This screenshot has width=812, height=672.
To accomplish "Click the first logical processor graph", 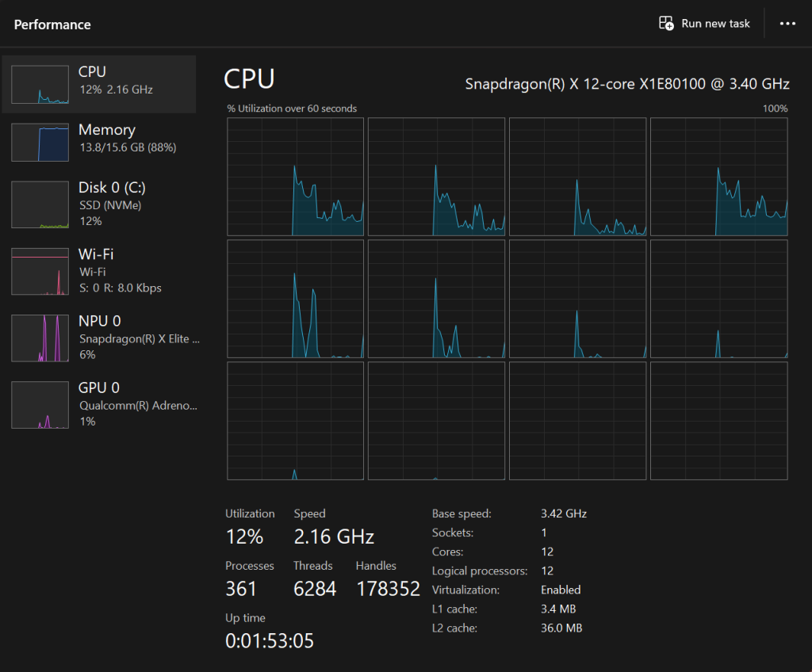I will click(295, 177).
